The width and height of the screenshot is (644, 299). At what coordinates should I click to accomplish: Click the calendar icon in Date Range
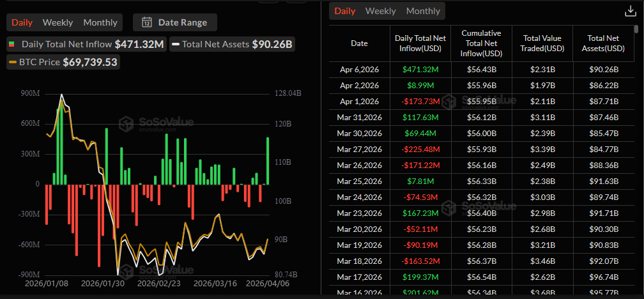click(147, 22)
